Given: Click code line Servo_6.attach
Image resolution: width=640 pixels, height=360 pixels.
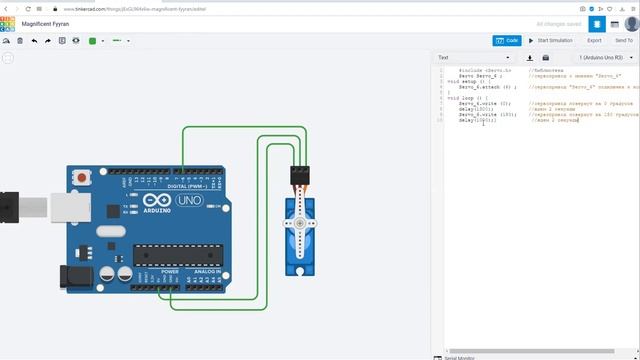Looking at the screenshot, I should (488, 87).
